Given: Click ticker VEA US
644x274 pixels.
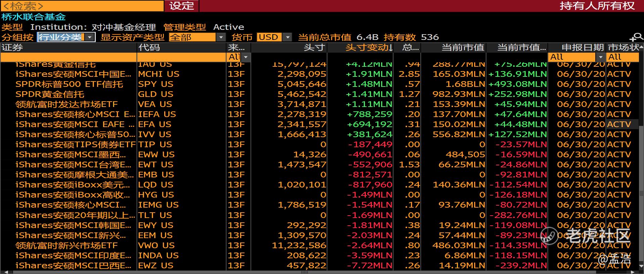Looking at the screenshot, I should pos(155,104).
